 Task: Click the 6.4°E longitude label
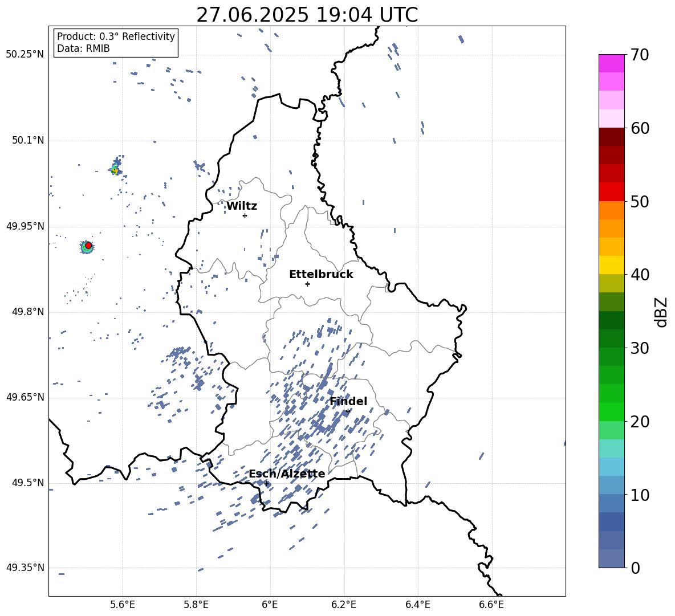point(417,605)
